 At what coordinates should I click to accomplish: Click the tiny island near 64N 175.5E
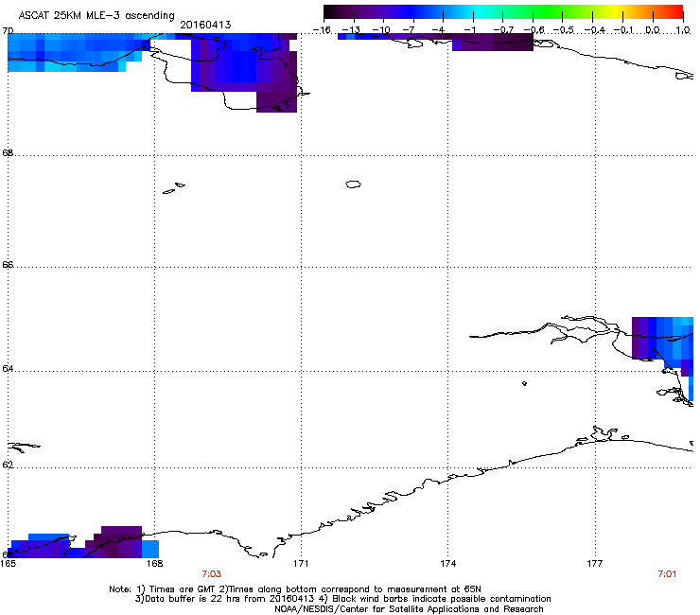[524, 383]
